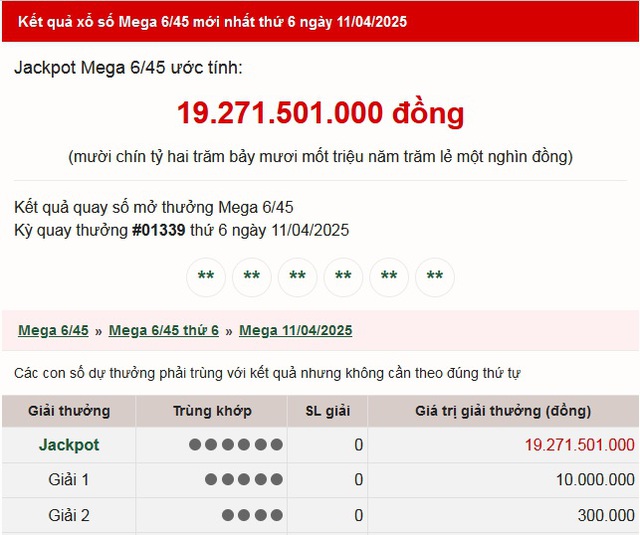Click the Giá trị giải thưởng column header
The image size is (640, 535).
(x=503, y=411)
